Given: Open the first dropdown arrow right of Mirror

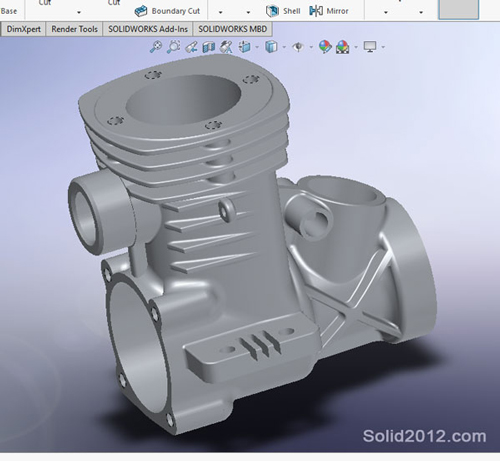Looking at the screenshot, I should pos(386,13).
